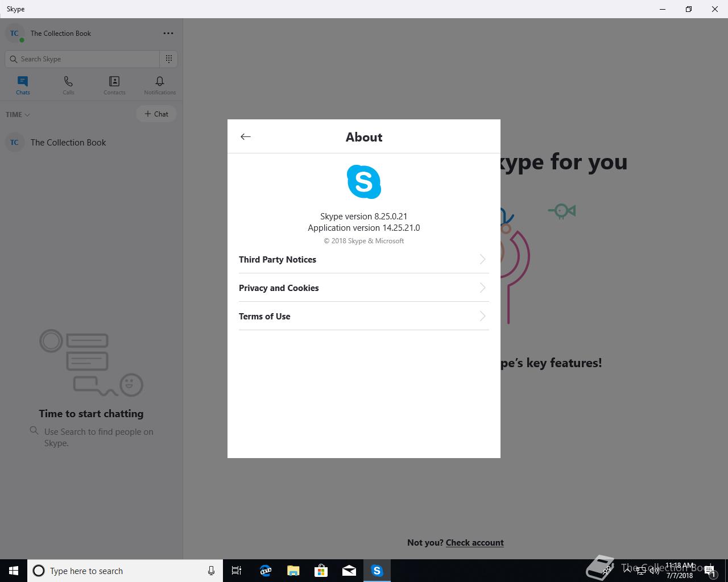
Task: Click the TC profile avatar at top
Action: click(x=15, y=34)
